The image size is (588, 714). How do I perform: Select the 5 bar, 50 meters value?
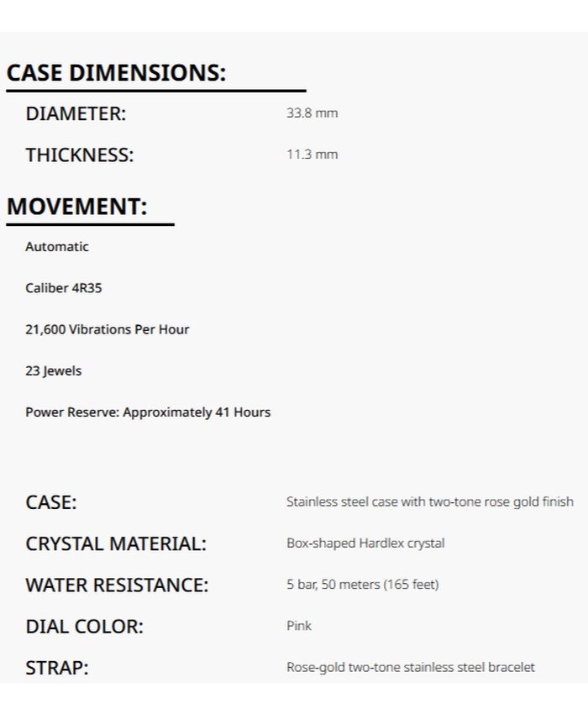tap(362, 584)
